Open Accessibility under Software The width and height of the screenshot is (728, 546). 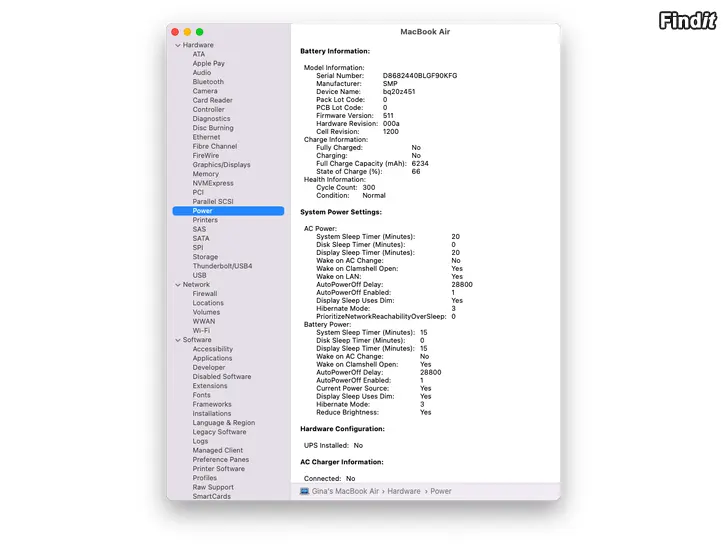coord(213,349)
